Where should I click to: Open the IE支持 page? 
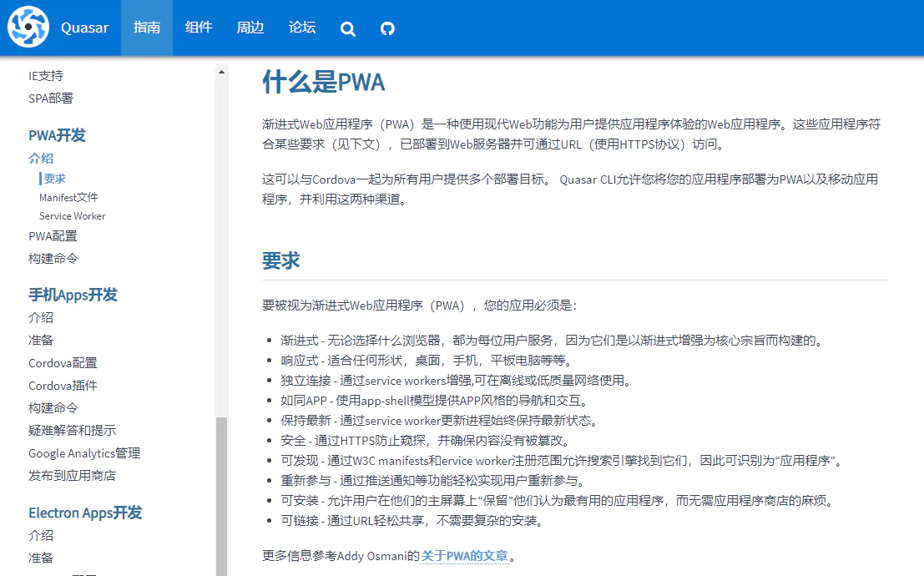[x=46, y=75]
